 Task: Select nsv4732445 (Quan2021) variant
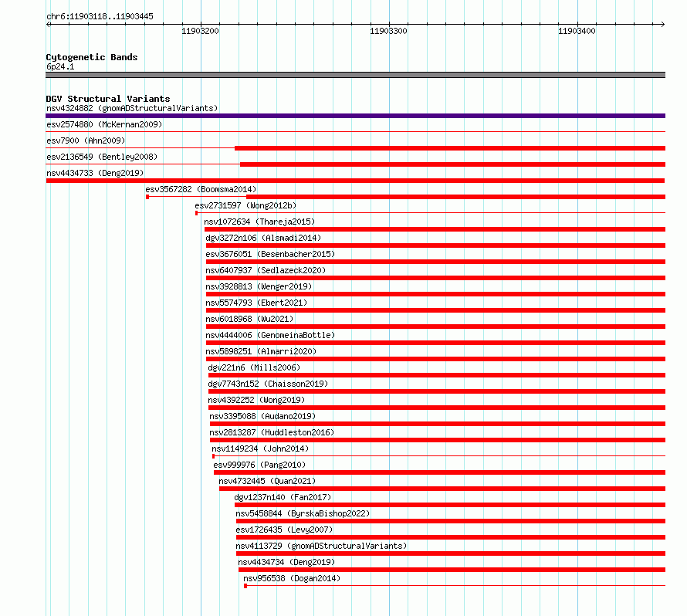(x=267, y=481)
